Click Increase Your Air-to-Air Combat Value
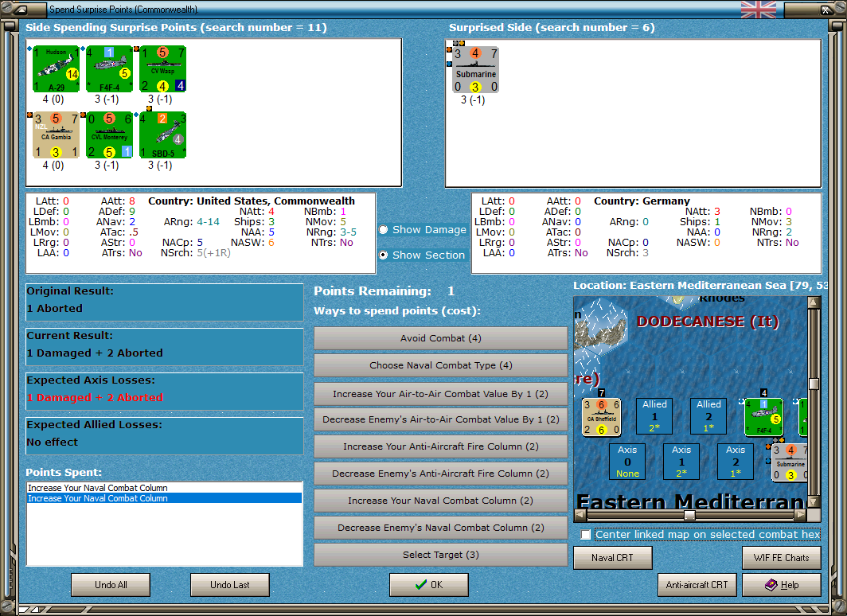Screen dimensions: 847x616 441,394
